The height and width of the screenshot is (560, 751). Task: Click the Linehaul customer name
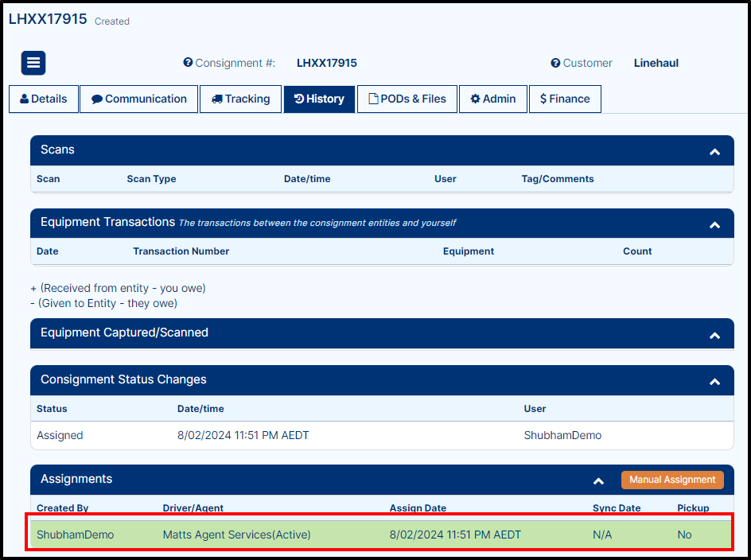pos(656,63)
